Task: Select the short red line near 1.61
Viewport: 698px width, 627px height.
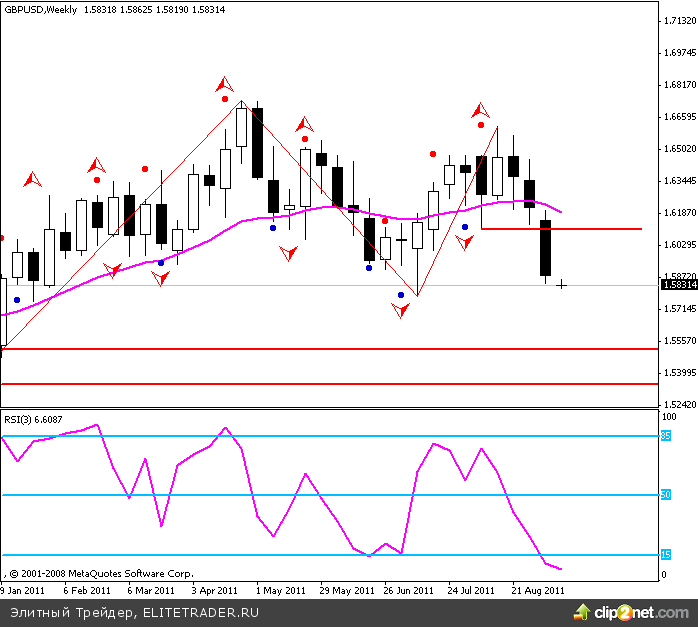Action: tap(560, 229)
